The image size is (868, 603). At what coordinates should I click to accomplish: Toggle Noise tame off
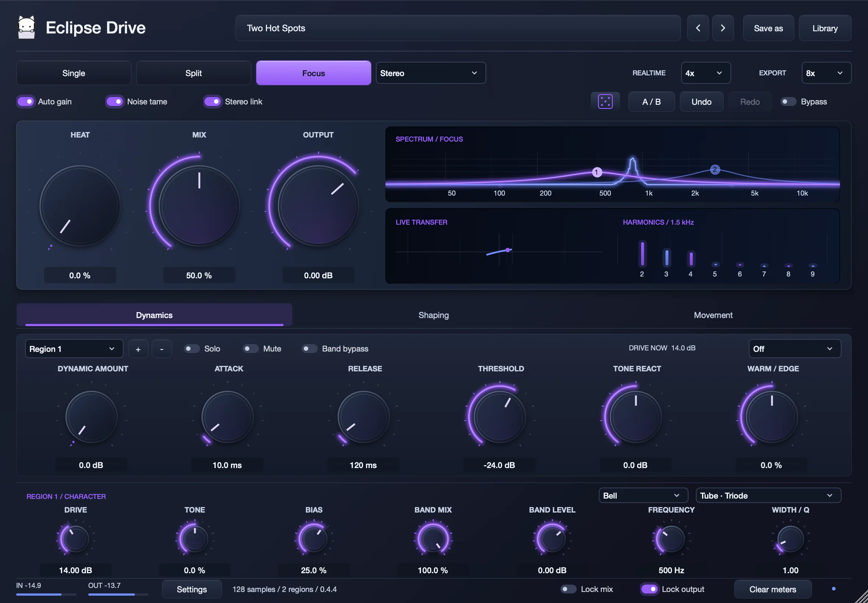pyautogui.click(x=114, y=101)
